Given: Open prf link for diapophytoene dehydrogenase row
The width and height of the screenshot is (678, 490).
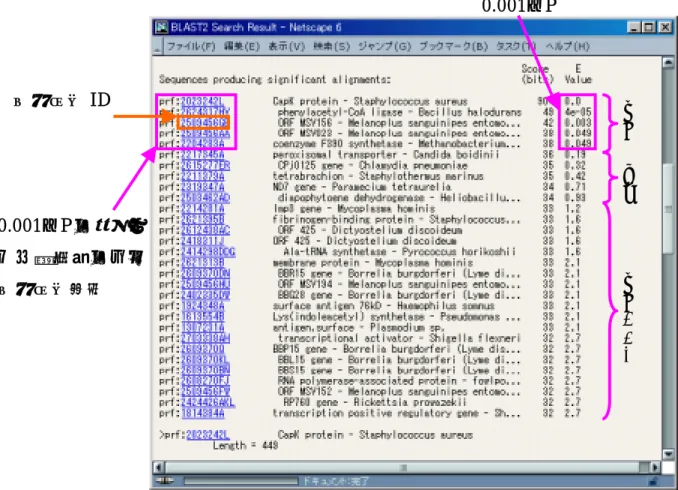Looking at the screenshot, I should pyautogui.click(x=205, y=198).
